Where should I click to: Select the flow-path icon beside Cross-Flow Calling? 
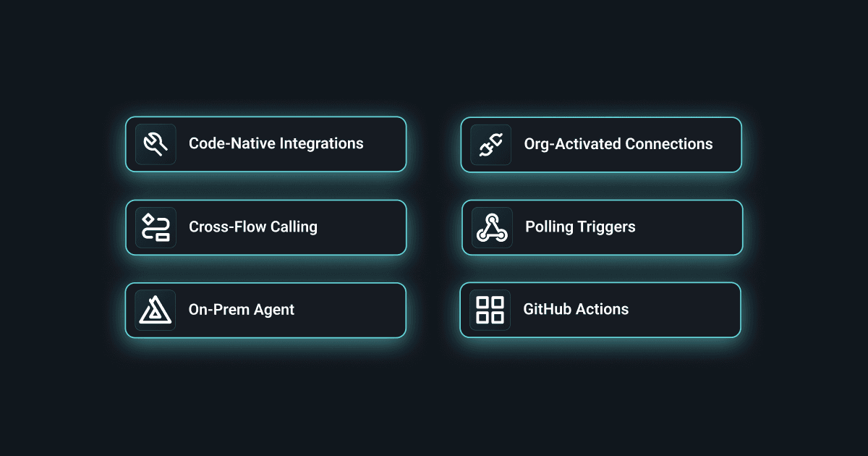pyautogui.click(x=156, y=227)
